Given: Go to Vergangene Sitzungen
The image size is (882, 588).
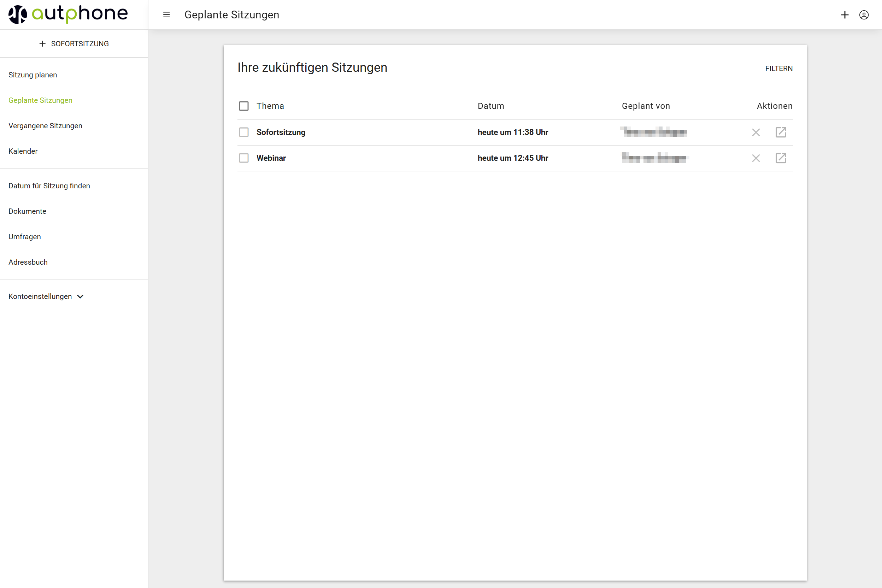Looking at the screenshot, I should pos(45,126).
